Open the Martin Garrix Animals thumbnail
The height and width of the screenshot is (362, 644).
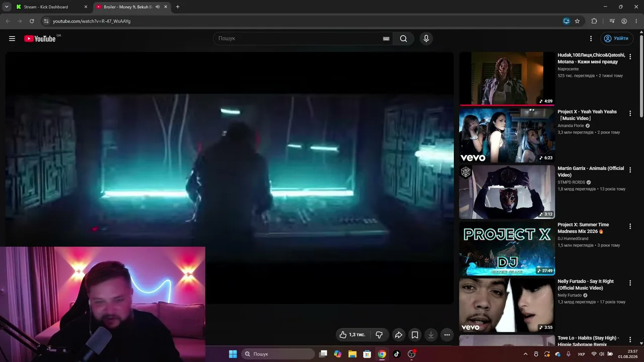(x=507, y=192)
